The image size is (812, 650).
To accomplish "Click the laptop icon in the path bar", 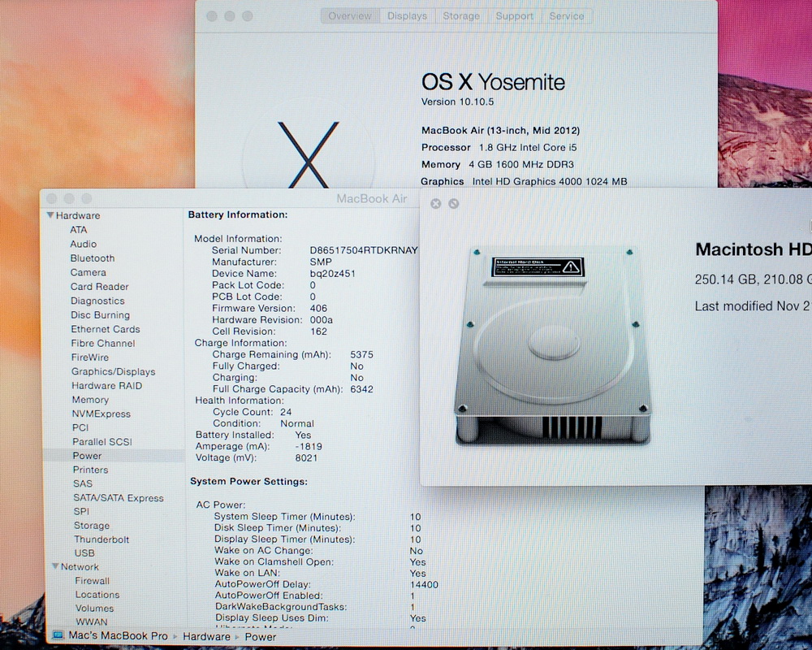I will point(58,635).
